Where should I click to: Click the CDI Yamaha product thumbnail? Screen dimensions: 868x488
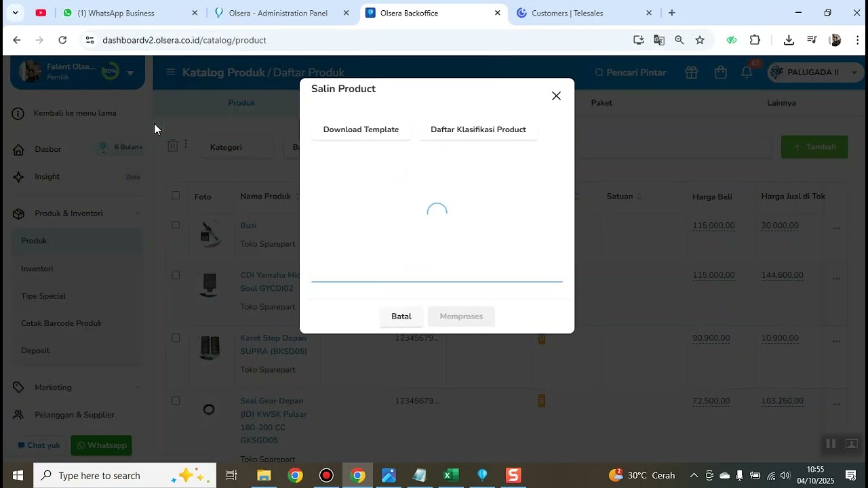pos(209,285)
